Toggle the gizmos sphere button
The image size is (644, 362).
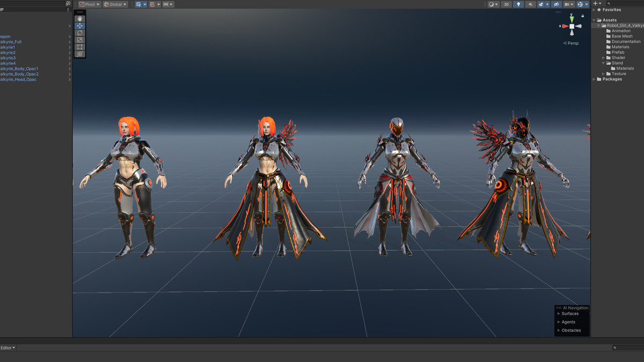580,4
